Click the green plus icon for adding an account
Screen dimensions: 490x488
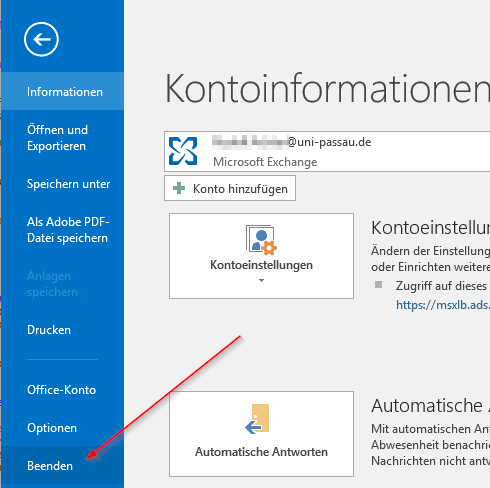(179, 188)
